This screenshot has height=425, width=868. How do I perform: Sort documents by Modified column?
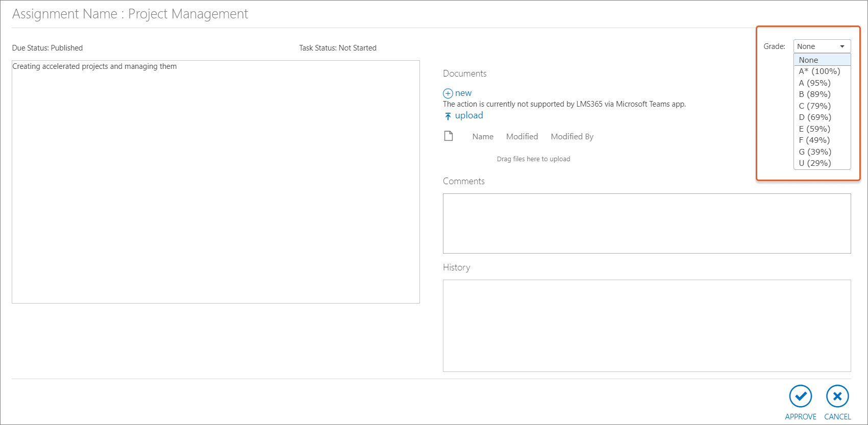522,137
